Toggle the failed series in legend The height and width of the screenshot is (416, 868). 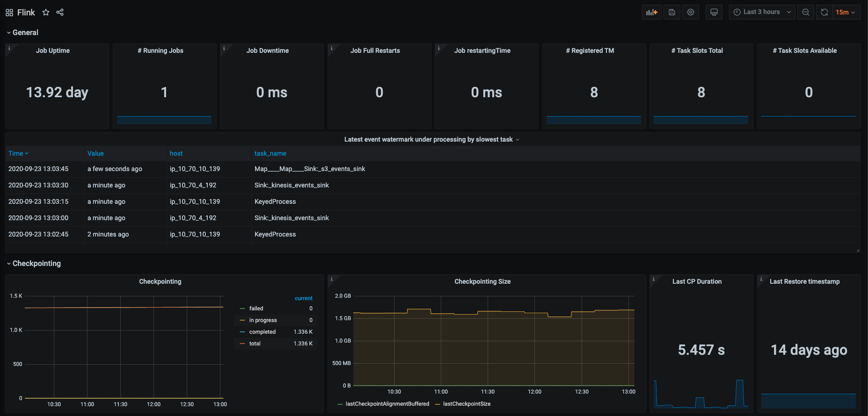[x=256, y=308]
